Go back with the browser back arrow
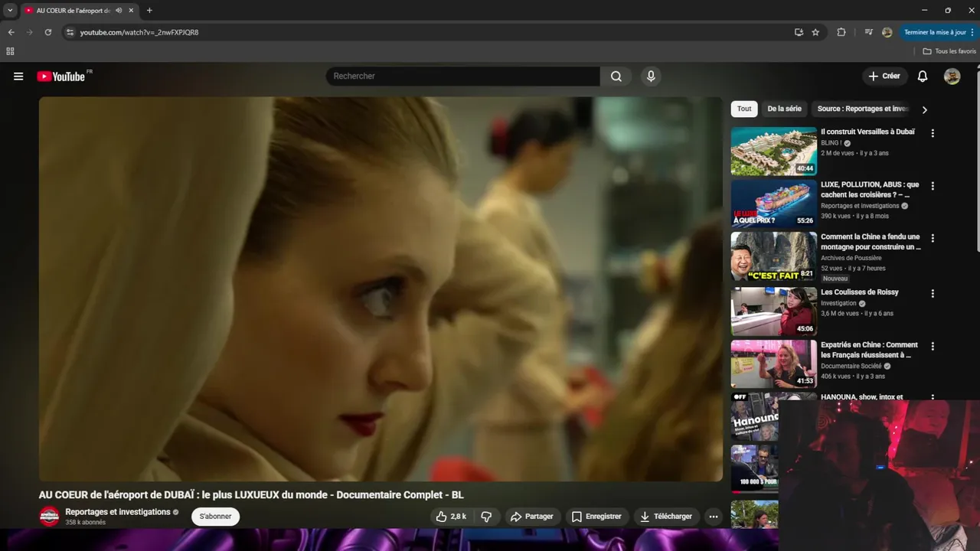980x551 pixels. 11,32
